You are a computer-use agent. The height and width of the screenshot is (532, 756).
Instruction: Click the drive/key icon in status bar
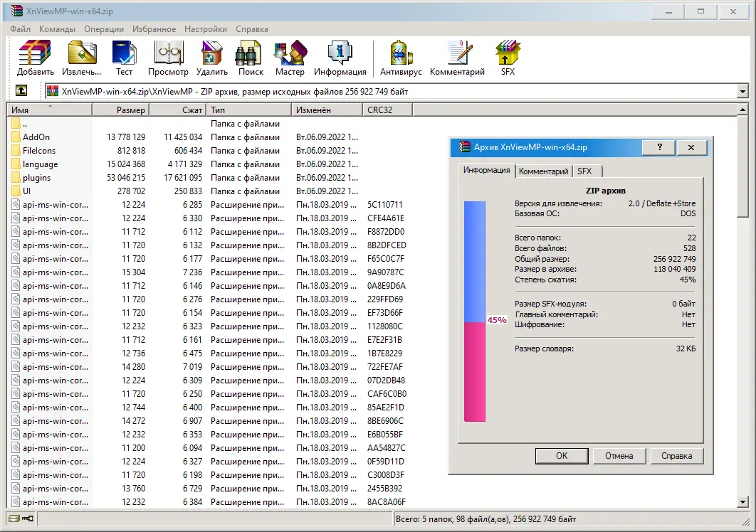tap(21, 519)
